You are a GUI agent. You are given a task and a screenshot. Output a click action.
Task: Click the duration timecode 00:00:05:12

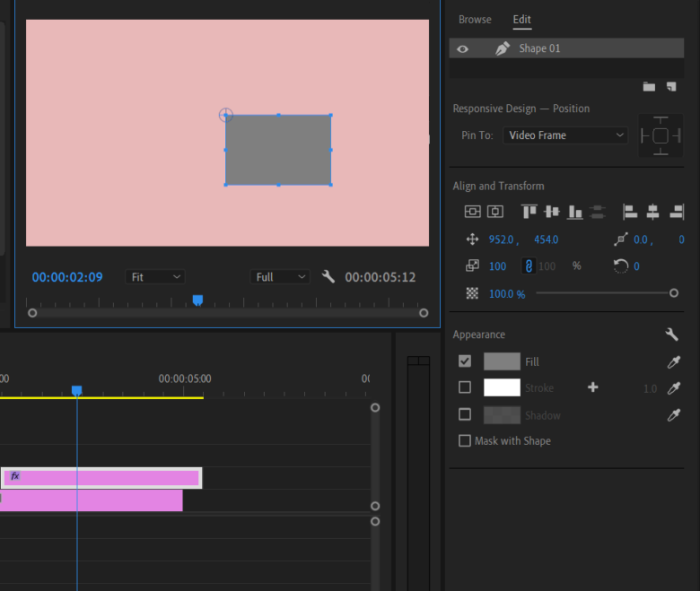click(x=381, y=277)
